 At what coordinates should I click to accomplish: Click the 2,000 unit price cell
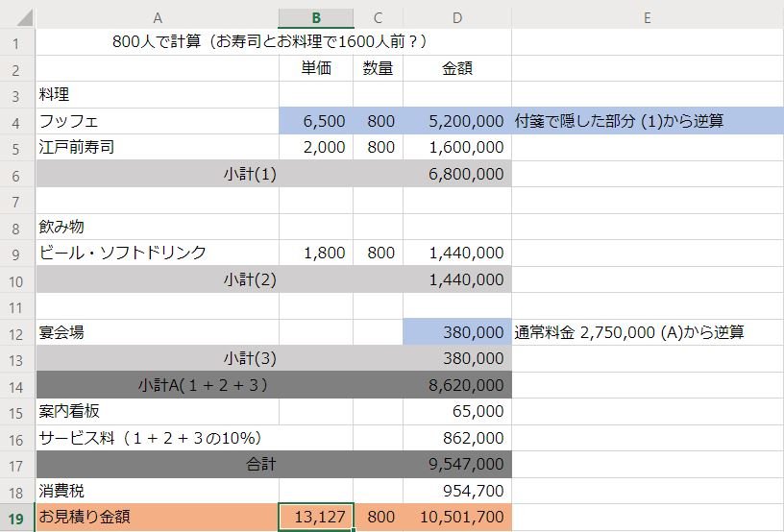pos(316,147)
